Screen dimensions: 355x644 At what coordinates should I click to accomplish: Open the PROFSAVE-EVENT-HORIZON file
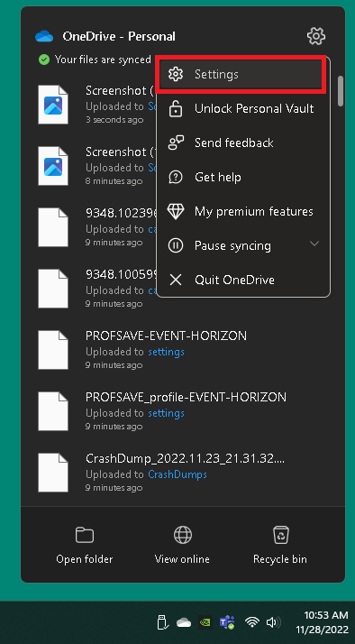(166, 336)
